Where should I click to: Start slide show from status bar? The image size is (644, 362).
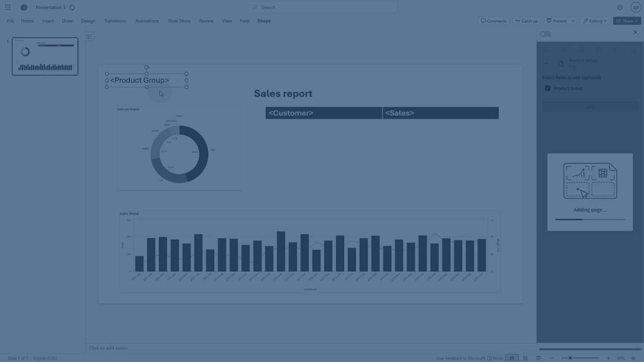tap(538, 358)
